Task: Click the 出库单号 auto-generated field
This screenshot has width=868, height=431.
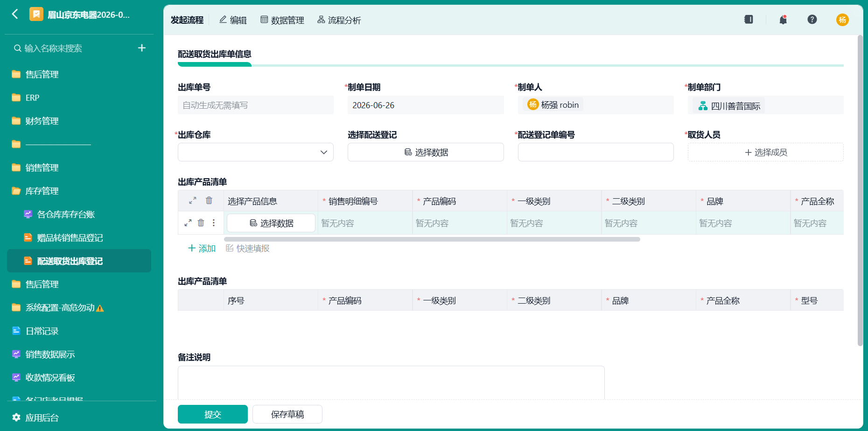Action: (256, 105)
